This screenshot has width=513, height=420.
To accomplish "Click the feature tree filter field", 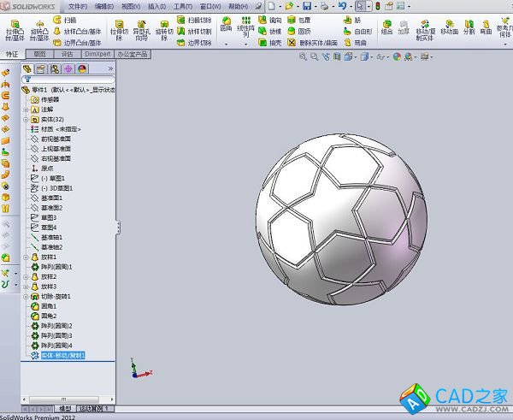I will [x=68, y=80].
